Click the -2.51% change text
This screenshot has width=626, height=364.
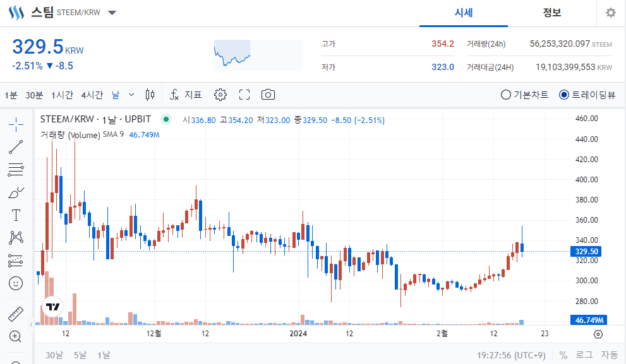tap(27, 66)
